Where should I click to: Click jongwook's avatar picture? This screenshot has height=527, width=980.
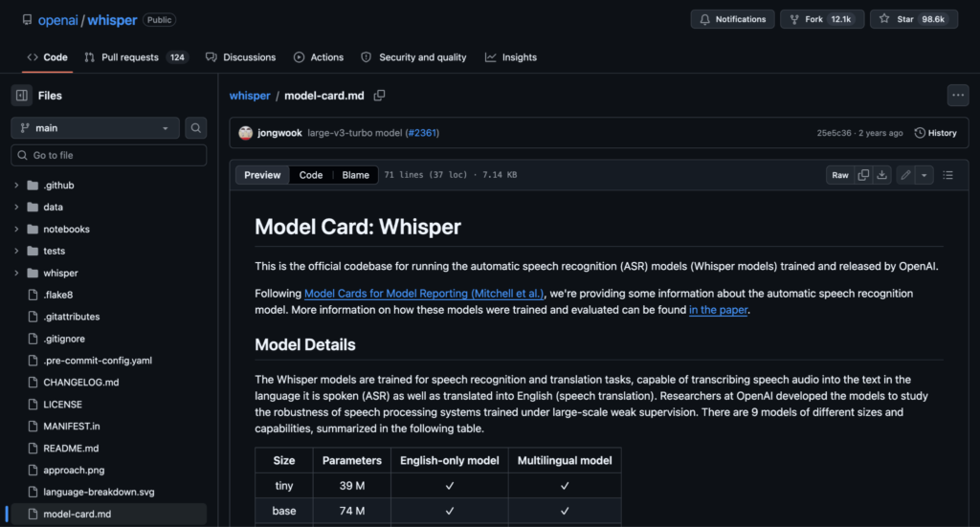(x=246, y=133)
